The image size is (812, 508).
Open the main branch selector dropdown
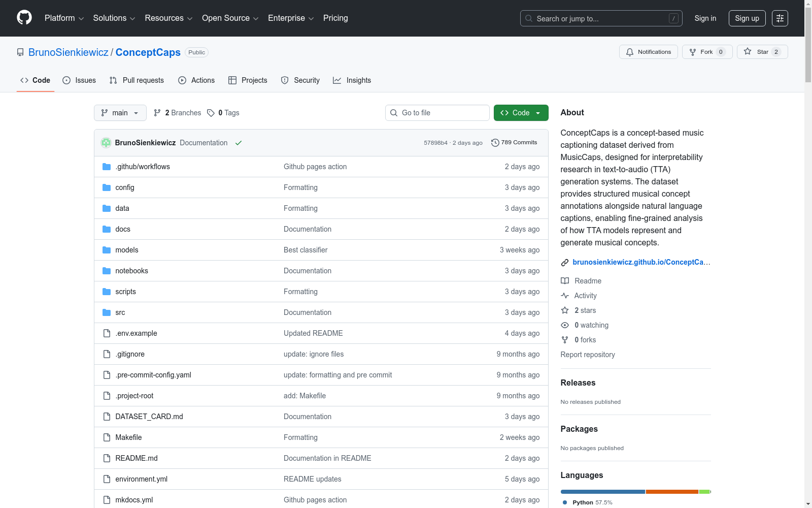click(120, 113)
